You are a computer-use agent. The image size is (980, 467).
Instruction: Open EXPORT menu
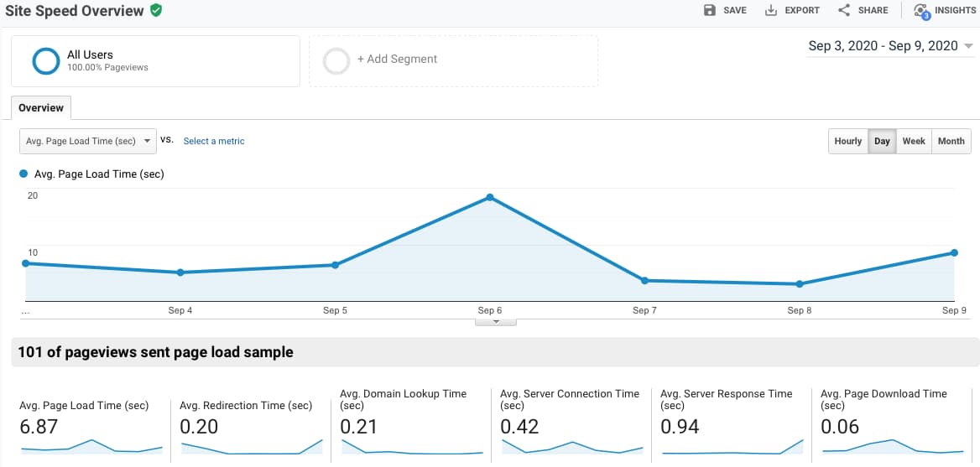coord(793,10)
